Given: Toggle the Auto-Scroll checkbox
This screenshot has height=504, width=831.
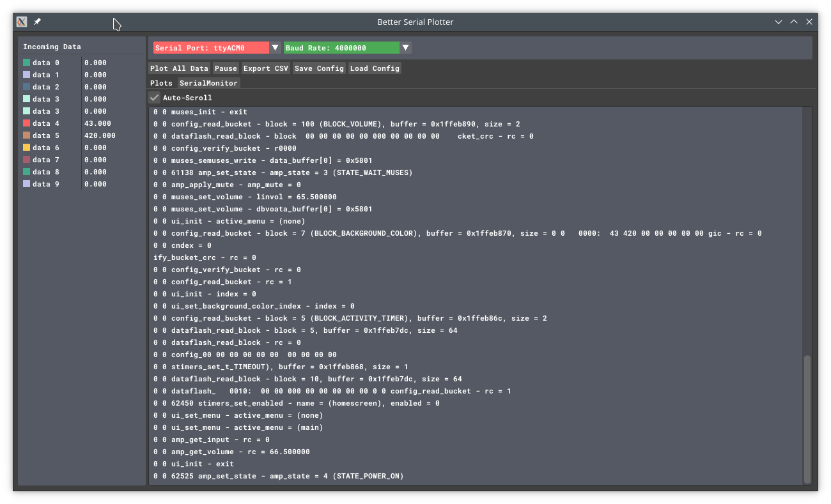Looking at the screenshot, I should (155, 98).
